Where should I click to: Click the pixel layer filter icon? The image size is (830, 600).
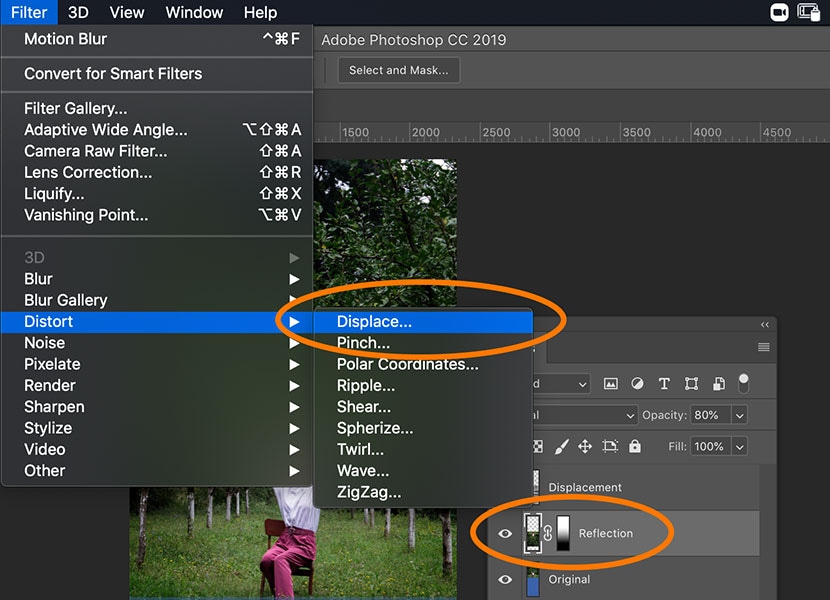pos(611,384)
